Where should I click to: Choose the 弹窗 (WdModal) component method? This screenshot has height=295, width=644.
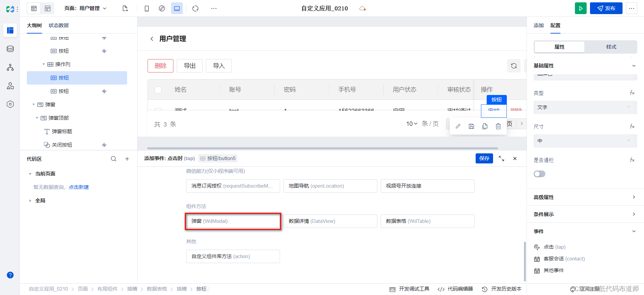coord(233,221)
